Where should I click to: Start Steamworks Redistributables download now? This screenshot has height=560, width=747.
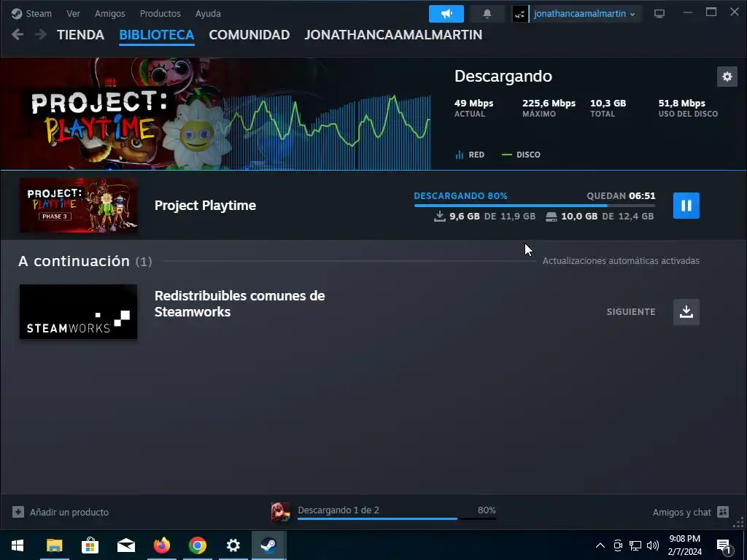pyautogui.click(x=686, y=312)
